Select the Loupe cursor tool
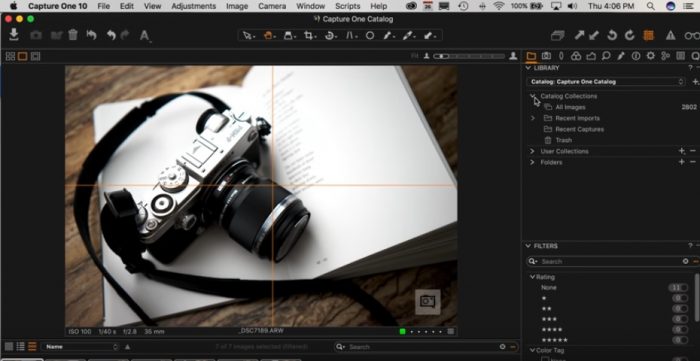700x361 pixels. click(x=289, y=35)
